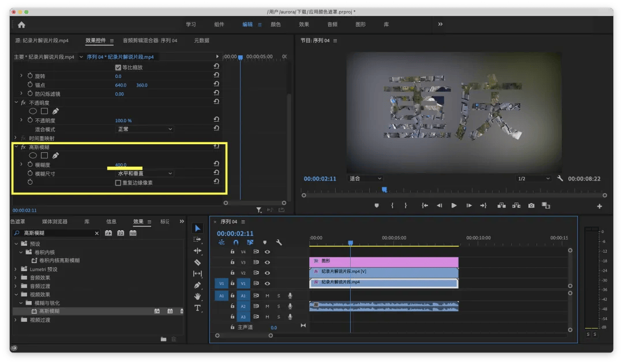
Task: Pick the Track Select Forward tool
Action: (197, 239)
